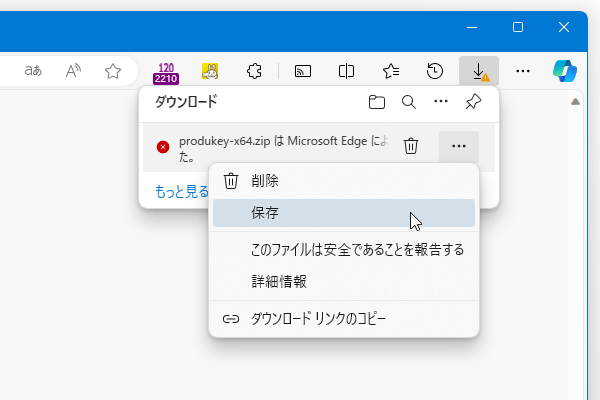Select ダウンロード リンクのコピー
This screenshot has width=600, height=400.
(344, 318)
